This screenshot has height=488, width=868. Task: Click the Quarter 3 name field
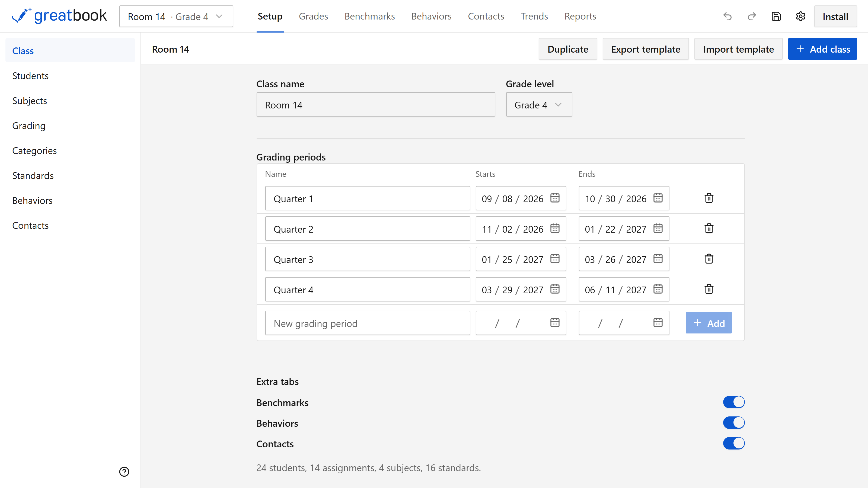click(368, 259)
